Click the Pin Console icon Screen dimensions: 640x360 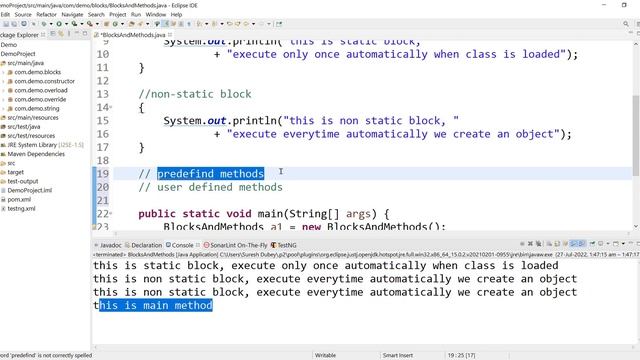(x=592, y=244)
